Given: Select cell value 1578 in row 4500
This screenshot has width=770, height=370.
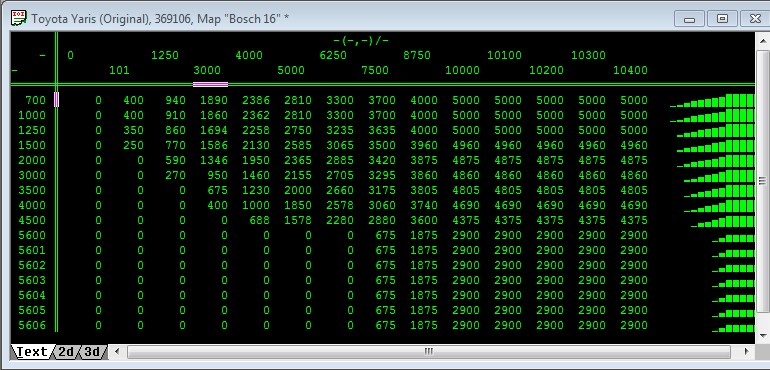Looking at the screenshot, I should [x=298, y=220].
